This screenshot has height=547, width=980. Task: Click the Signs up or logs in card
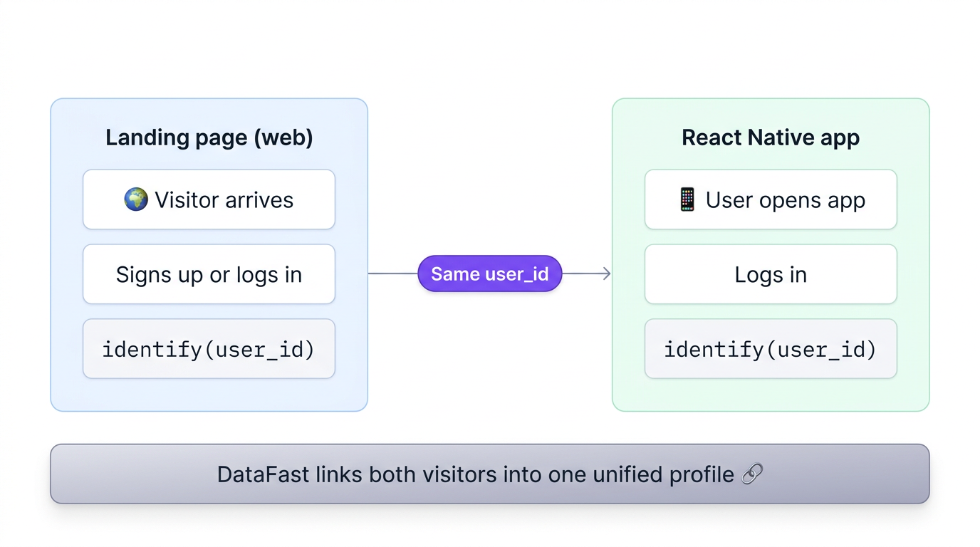pyautogui.click(x=209, y=274)
